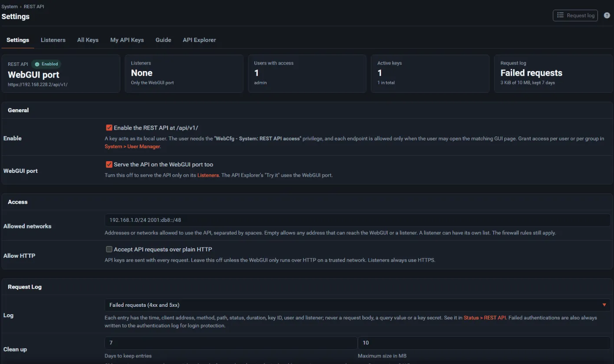This screenshot has height=364, width=614.
Task: Follow the System > User Manager link
Action: tap(132, 146)
